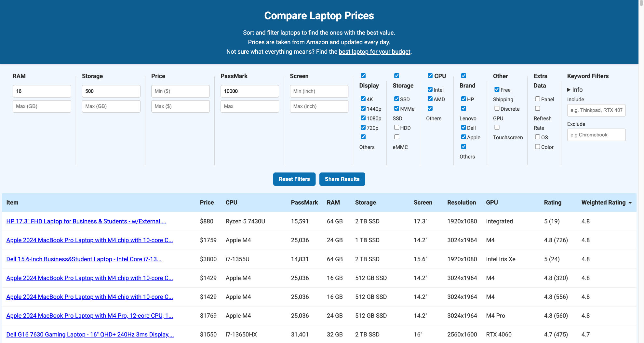644x343 pixels.
Task: Toggle the Brand Others checkbox
Action: [x=463, y=147]
